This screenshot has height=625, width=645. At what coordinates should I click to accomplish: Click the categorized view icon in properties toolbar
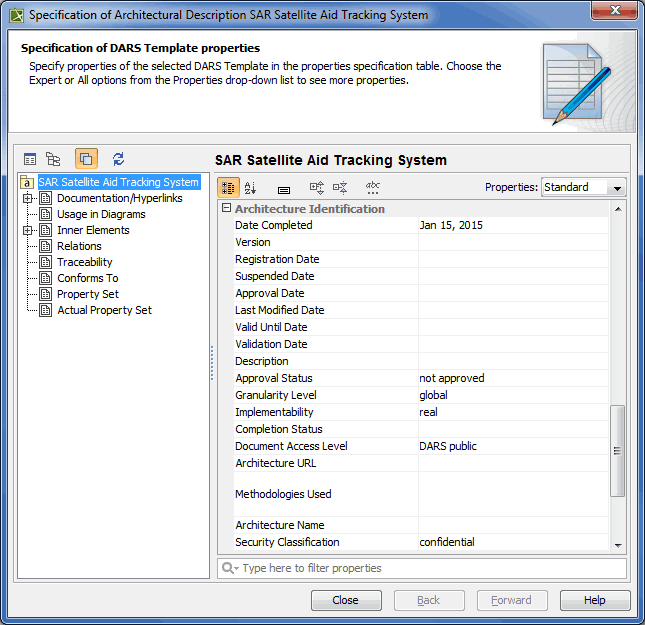[x=229, y=188]
